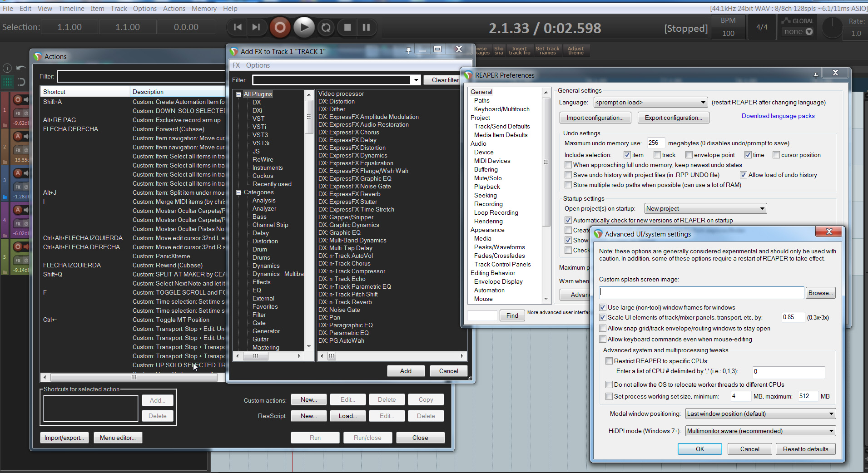The height and width of the screenshot is (473, 868).
Task: Click the Stop transport button
Action: (347, 28)
